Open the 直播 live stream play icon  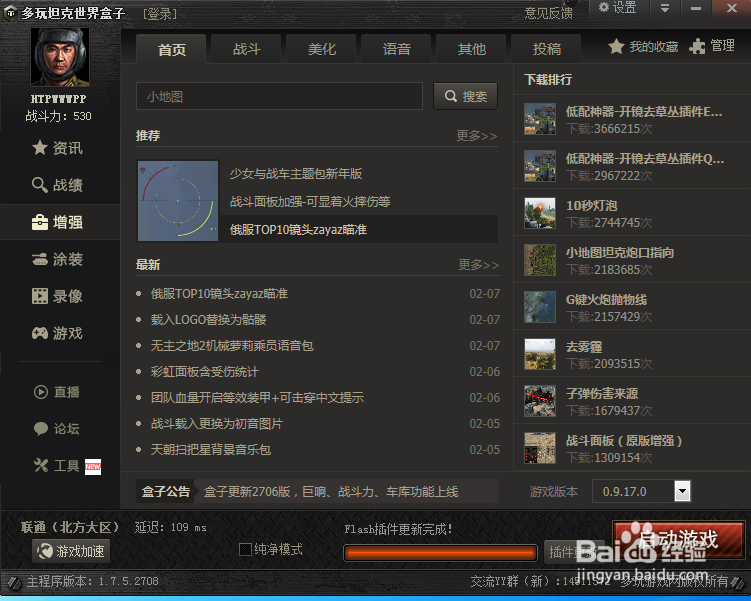coord(41,392)
